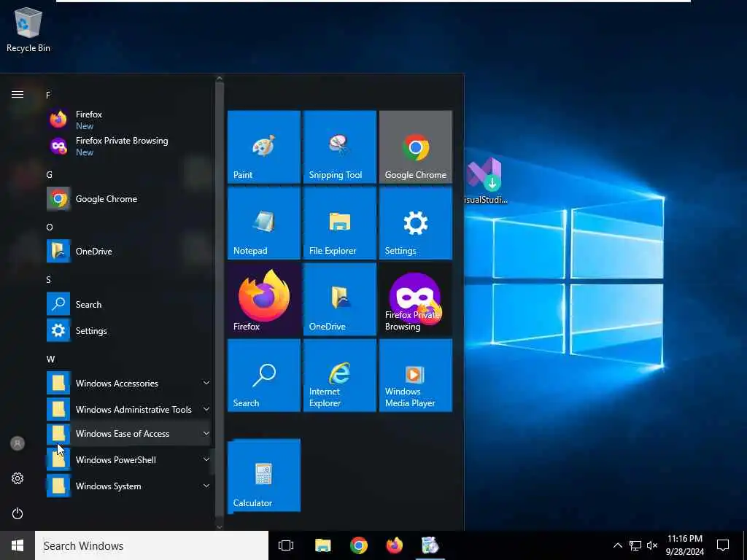The width and height of the screenshot is (747, 560).
Task: Open Settings gear in Start sidebar
Action: [18, 478]
